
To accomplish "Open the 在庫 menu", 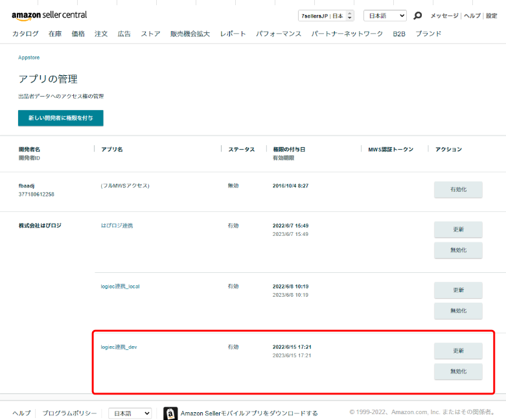I will [x=55, y=34].
